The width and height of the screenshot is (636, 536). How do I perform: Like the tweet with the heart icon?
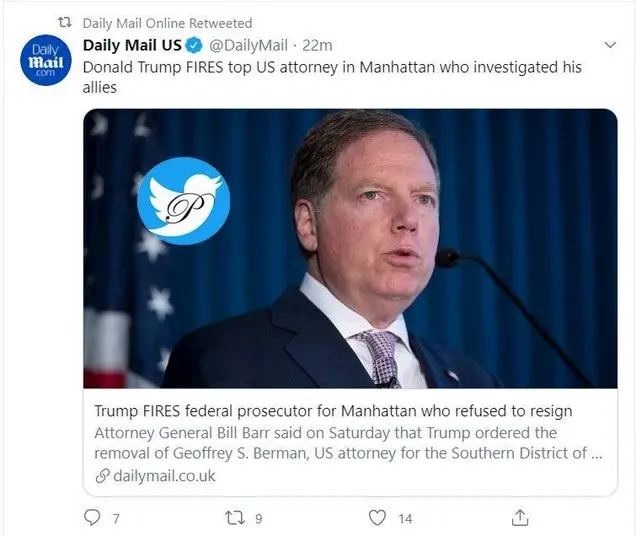click(377, 518)
